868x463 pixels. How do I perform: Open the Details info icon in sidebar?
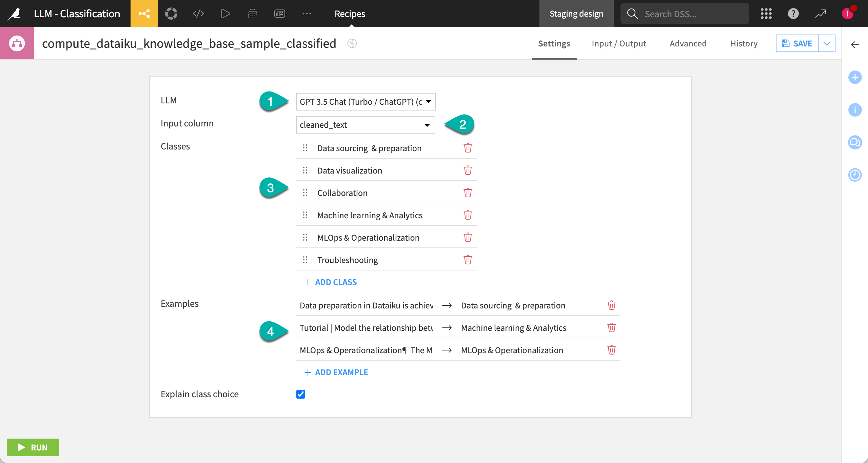pos(855,110)
